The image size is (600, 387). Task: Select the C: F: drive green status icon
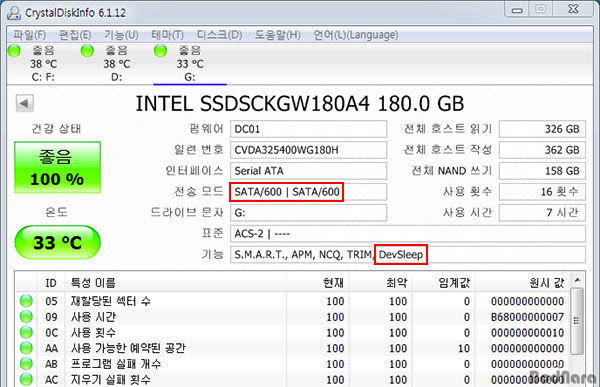coord(15,51)
